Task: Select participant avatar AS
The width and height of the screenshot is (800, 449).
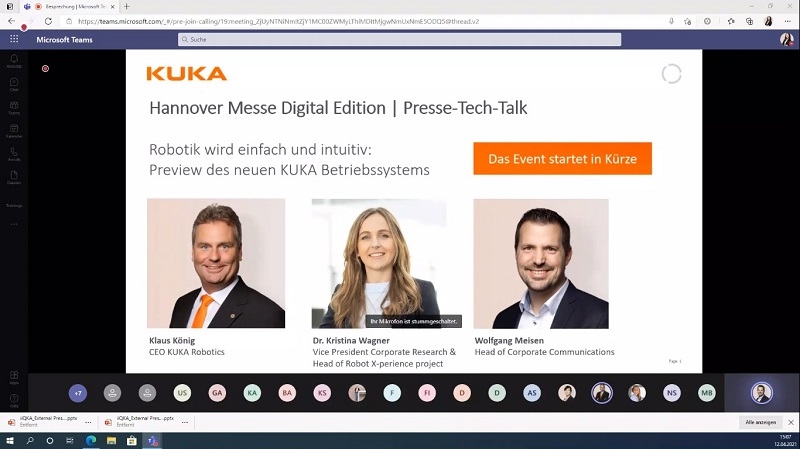Action: coord(532,393)
